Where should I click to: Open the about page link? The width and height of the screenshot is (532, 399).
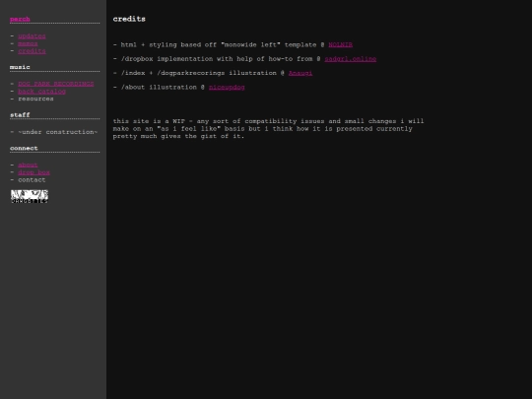(28, 165)
